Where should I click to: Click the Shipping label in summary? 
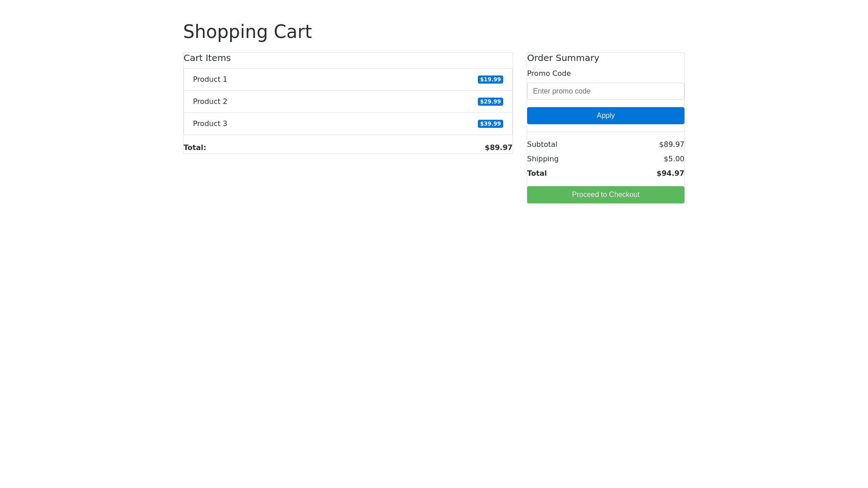542,159
